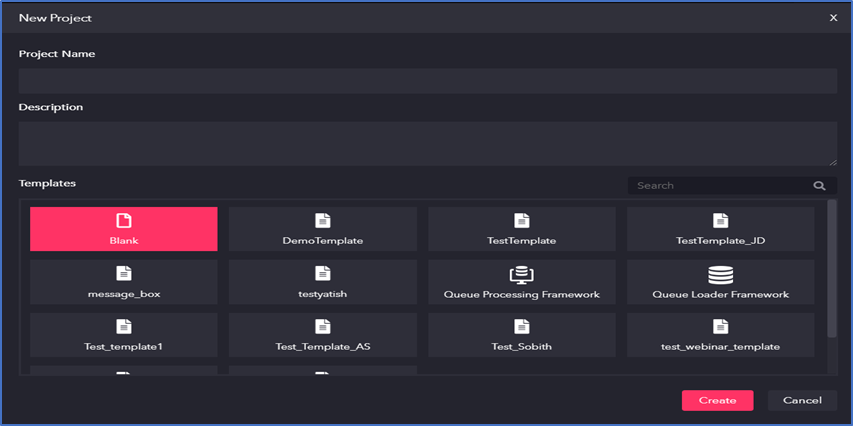Pick the Test_Sobith template

point(522,335)
